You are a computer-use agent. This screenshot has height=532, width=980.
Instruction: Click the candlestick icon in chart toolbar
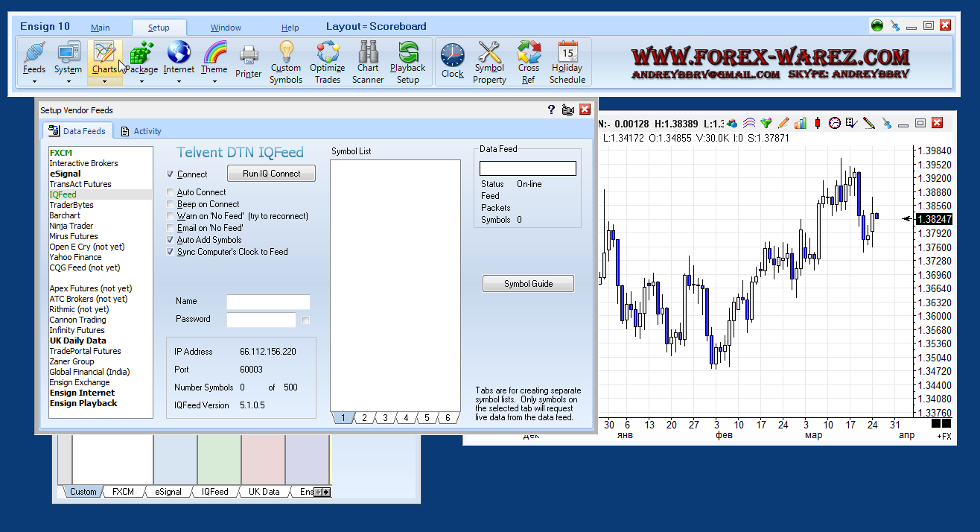click(818, 123)
